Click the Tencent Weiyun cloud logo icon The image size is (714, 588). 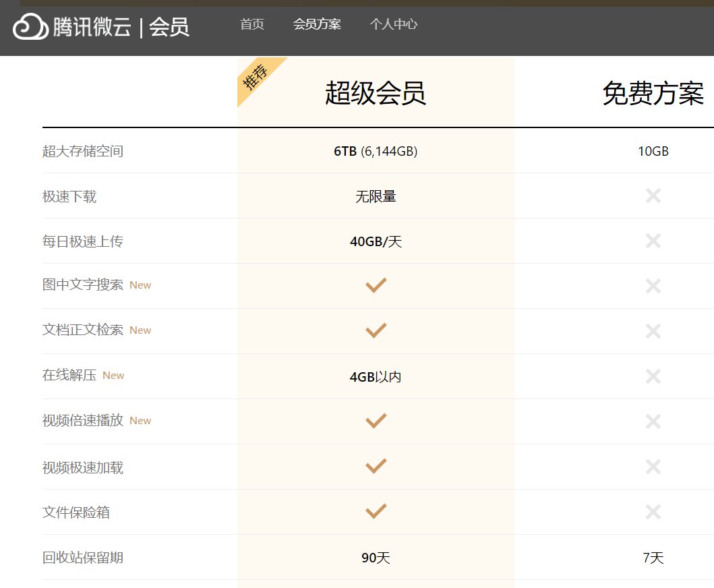[x=30, y=27]
